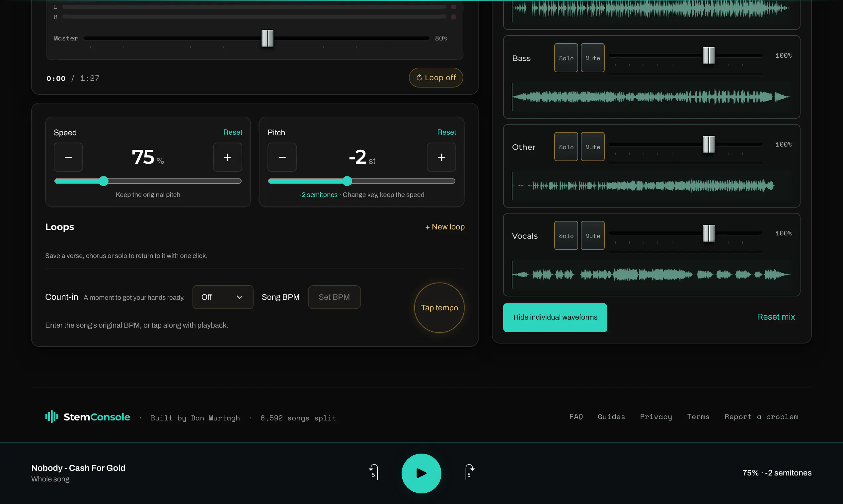This screenshot has height=504, width=843.
Task: Click the '-2 semitones' label under Pitch
Action: coord(318,195)
